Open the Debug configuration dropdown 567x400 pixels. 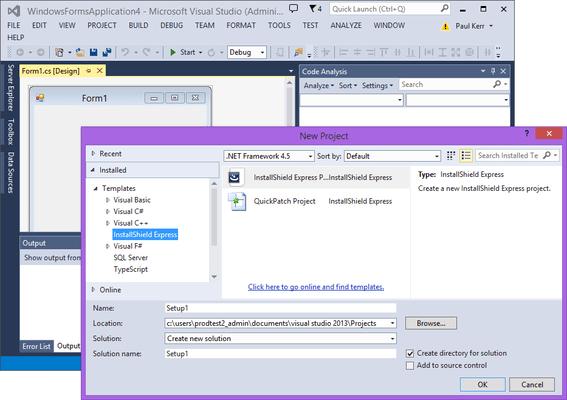click(x=263, y=53)
